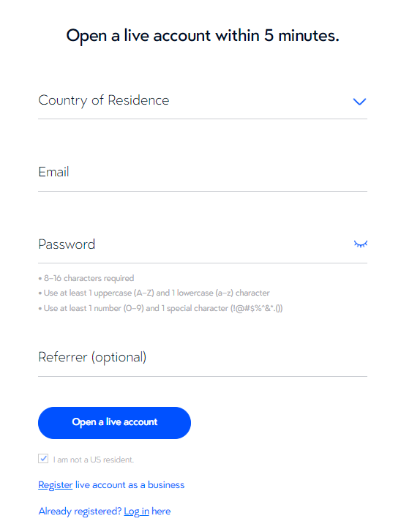This screenshot has width=401, height=532.
Task: Click the 'I am not a US resident.' label
Action: [93, 460]
